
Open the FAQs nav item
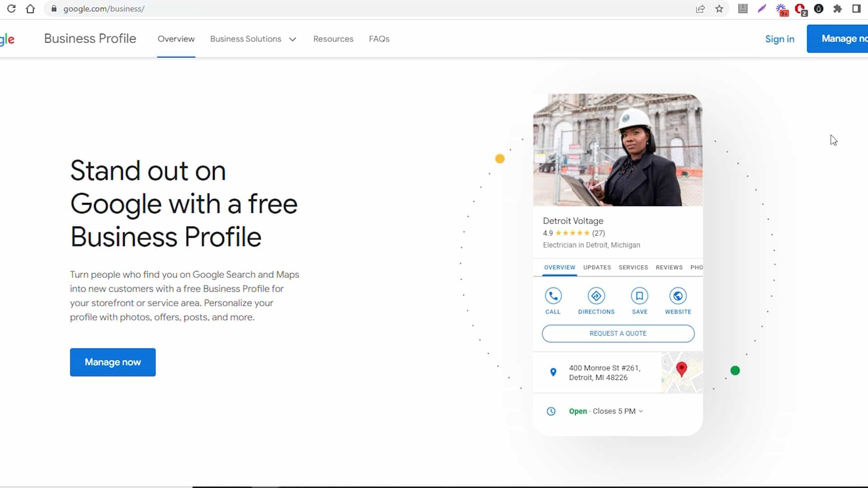click(x=379, y=39)
